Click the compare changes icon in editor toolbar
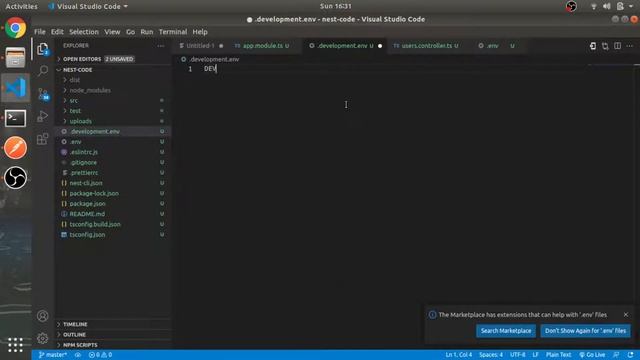The image size is (640, 360). 605,46
